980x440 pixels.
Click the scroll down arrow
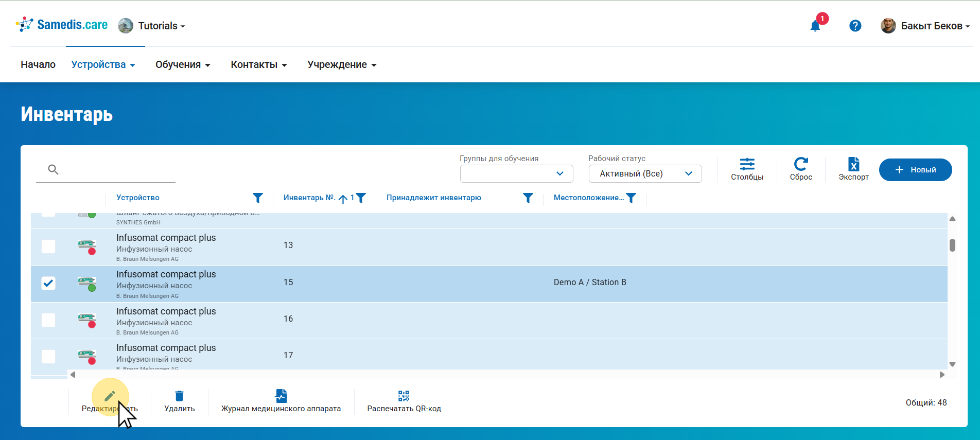pyautogui.click(x=952, y=364)
